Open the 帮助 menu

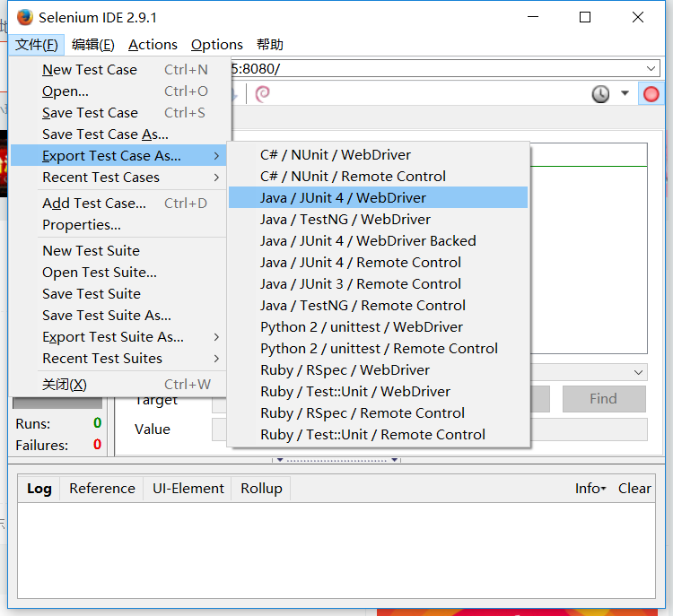tap(269, 45)
